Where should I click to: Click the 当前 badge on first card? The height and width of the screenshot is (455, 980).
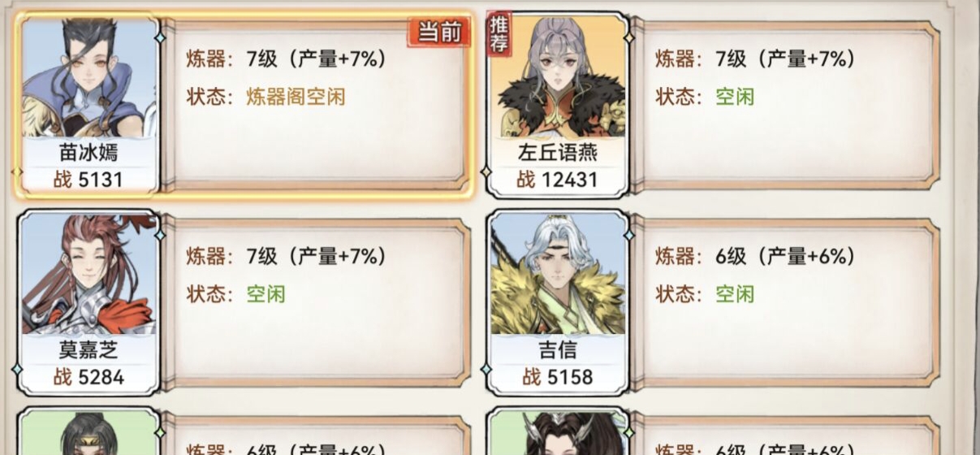tap(439, 32)
